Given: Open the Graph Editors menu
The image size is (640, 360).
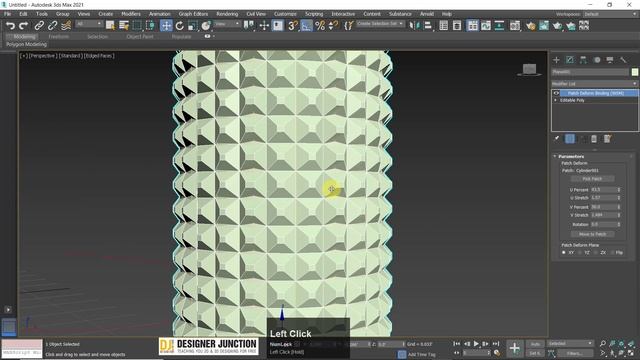Looking at the screenshot, I should click(x=193, y=14).
